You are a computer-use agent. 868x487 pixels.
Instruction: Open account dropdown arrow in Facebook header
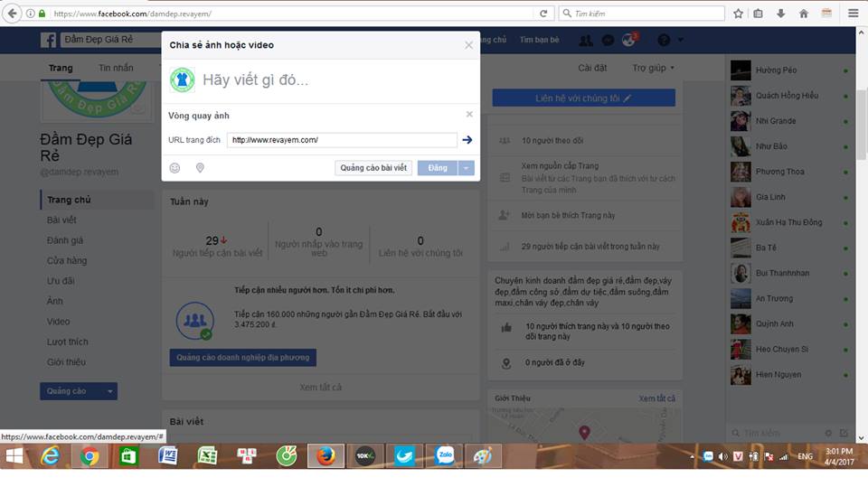click(x=680, y=40)
